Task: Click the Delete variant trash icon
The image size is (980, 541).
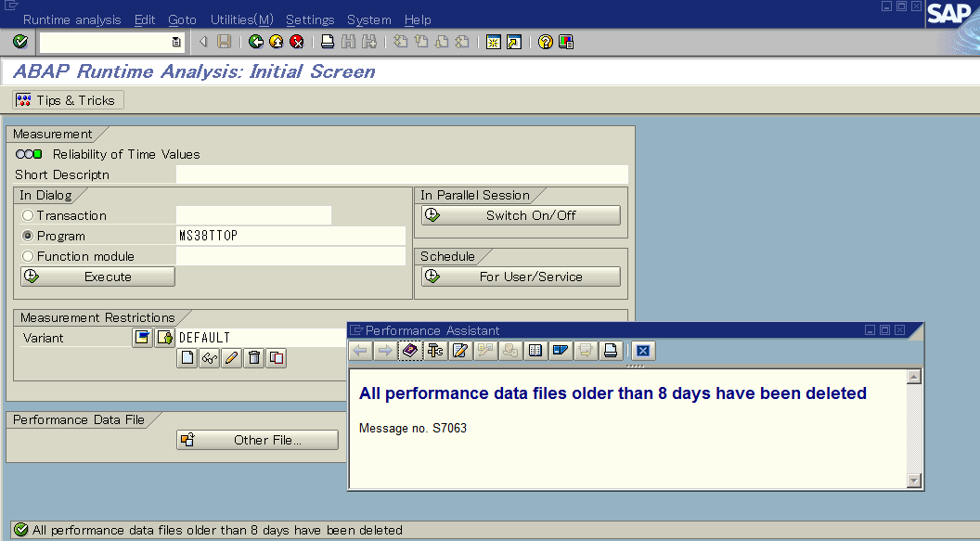Action: coord(253,358)
